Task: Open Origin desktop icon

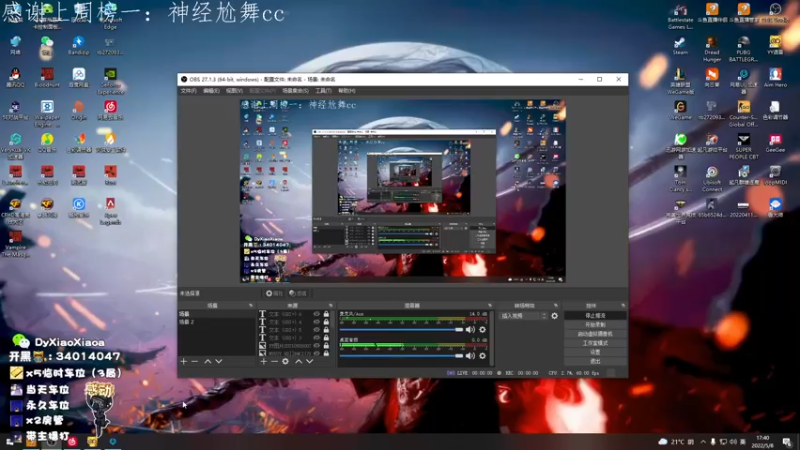Action: coord(79,110)
